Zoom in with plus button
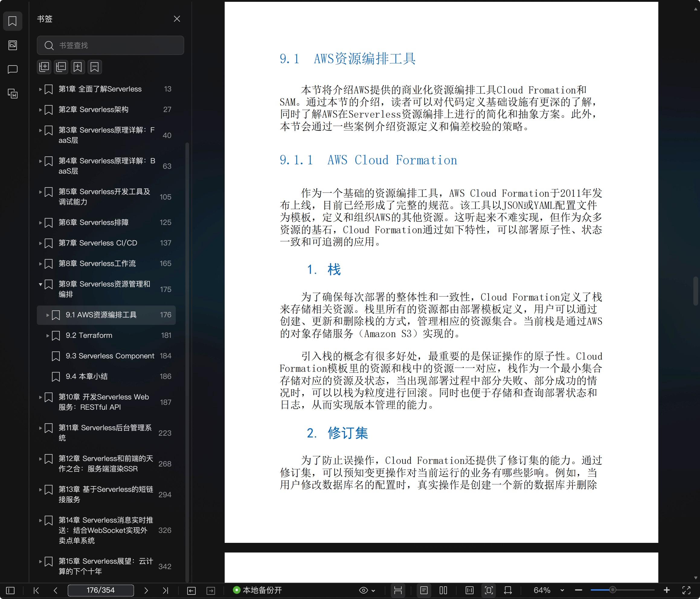 [x=666, y=590]
